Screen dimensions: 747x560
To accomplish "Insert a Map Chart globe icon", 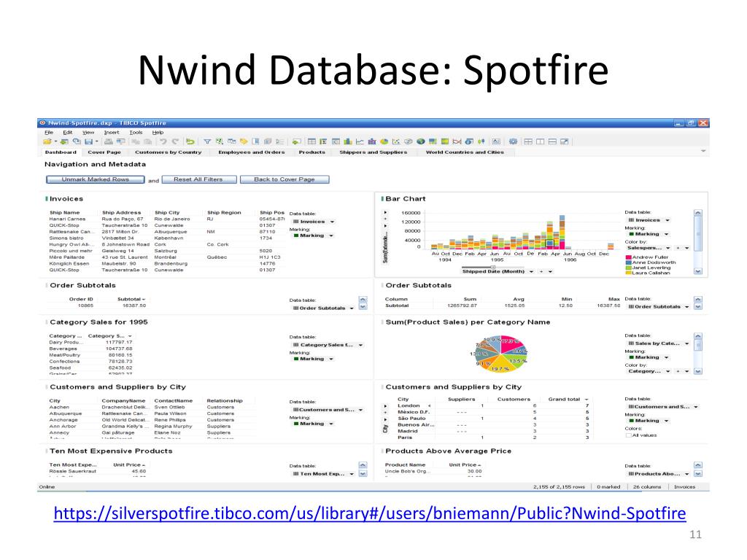I will pyautogui.click(x=421, y=141).
